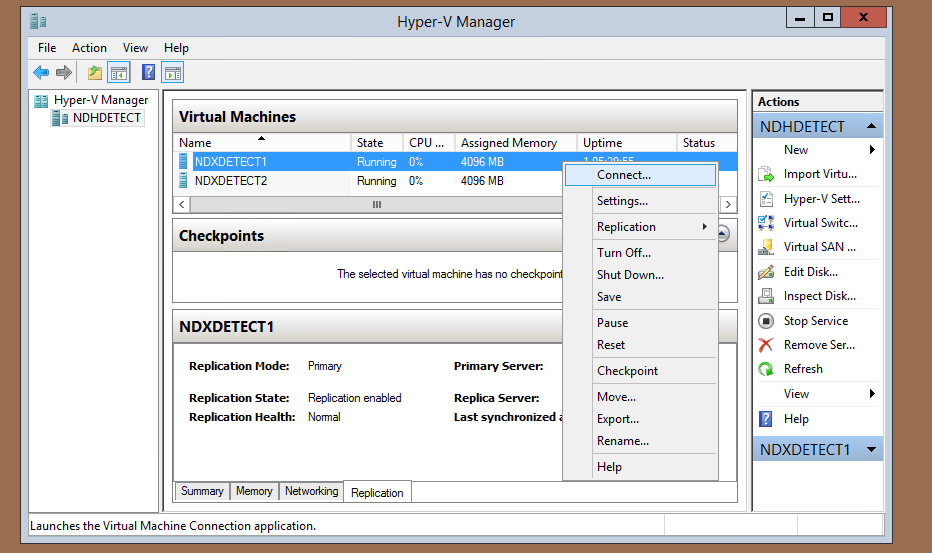Select NDXDETECT2 virtual machine row
Viewport: 932px width, 553px height.
pyautogui.click(x=231, y=181)
